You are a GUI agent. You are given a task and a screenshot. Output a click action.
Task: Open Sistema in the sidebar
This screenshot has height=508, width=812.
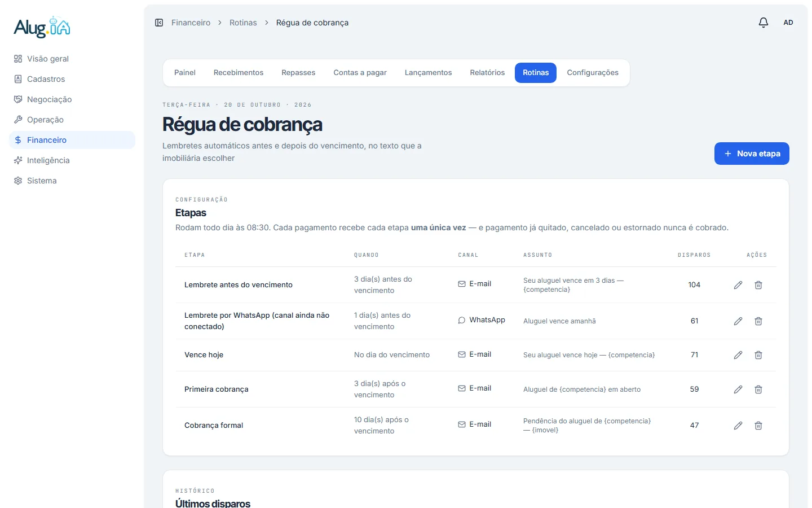[72, 181]
